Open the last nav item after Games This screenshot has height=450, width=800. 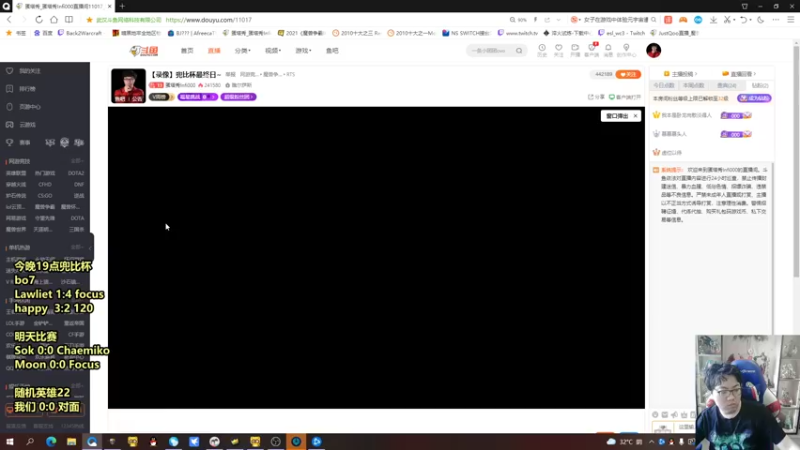(332, 51)
